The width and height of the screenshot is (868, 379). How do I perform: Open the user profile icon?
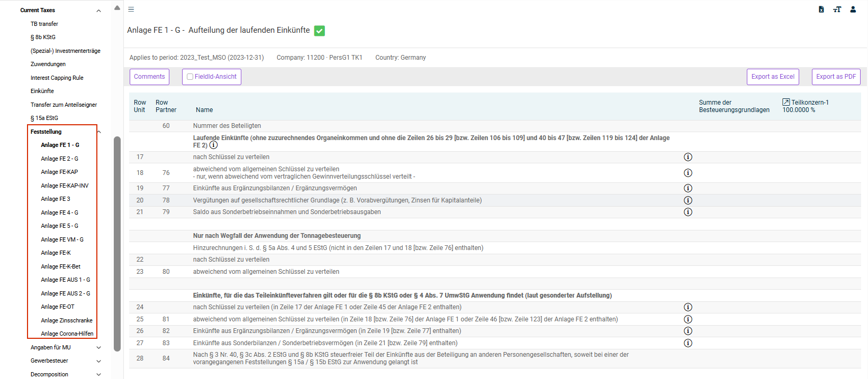point(853,10)
